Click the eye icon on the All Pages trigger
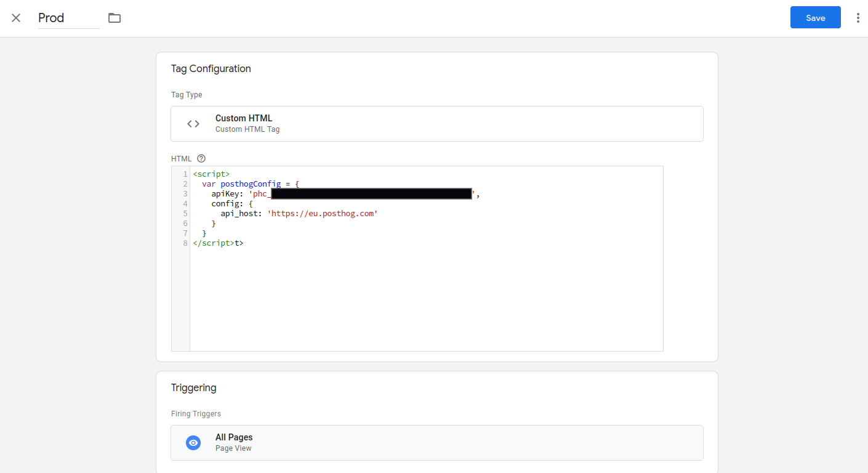This screenshot has height=473, width=868. [193, 442]
